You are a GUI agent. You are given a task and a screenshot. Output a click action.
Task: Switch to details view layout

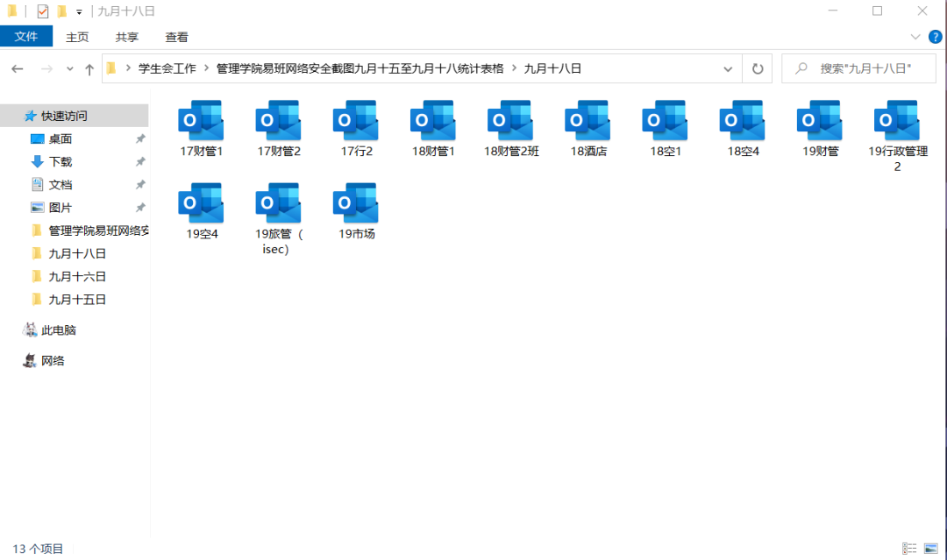coord(909,548)
